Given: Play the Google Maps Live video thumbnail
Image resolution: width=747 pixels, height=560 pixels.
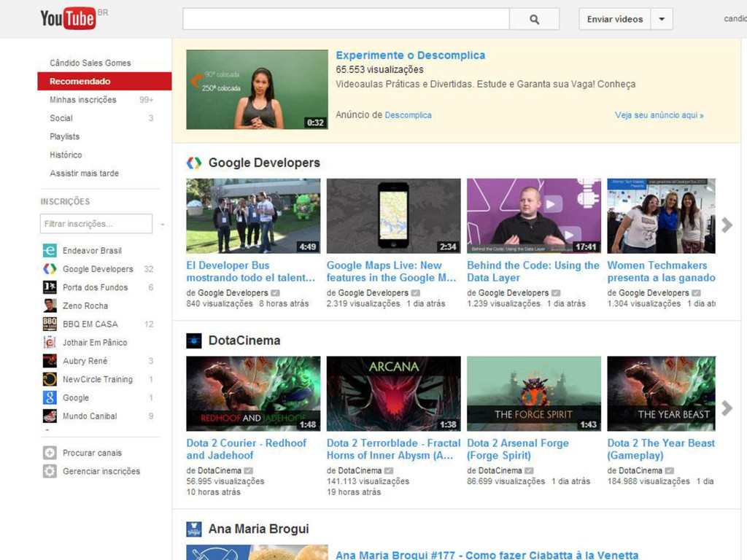Looking at the screenshot, I should click(393, 216).
